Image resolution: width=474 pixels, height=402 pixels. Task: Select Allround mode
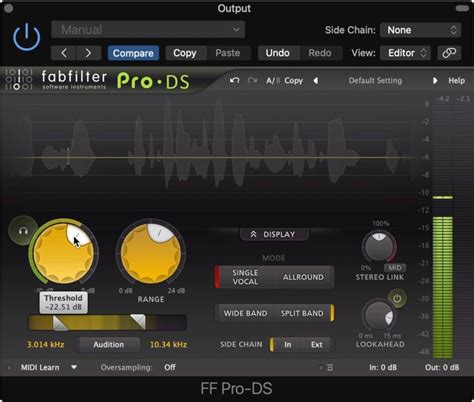pyautogui.click(x=303, y=277)
